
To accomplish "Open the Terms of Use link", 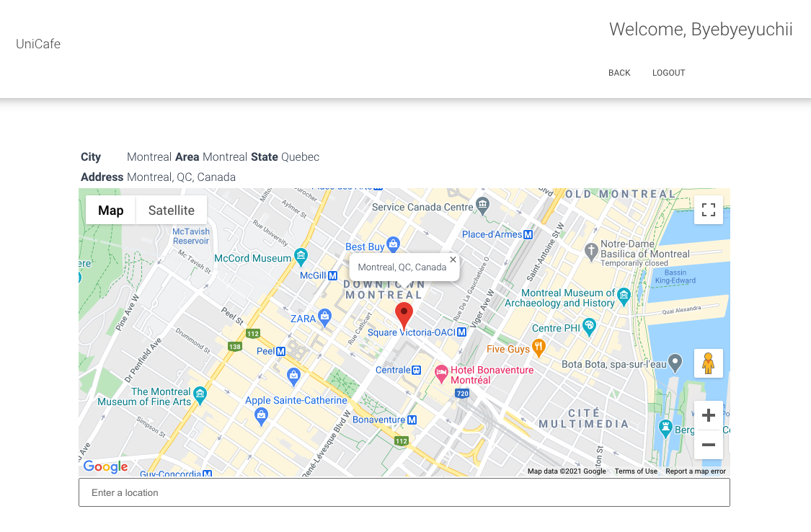I will (636, 471).
